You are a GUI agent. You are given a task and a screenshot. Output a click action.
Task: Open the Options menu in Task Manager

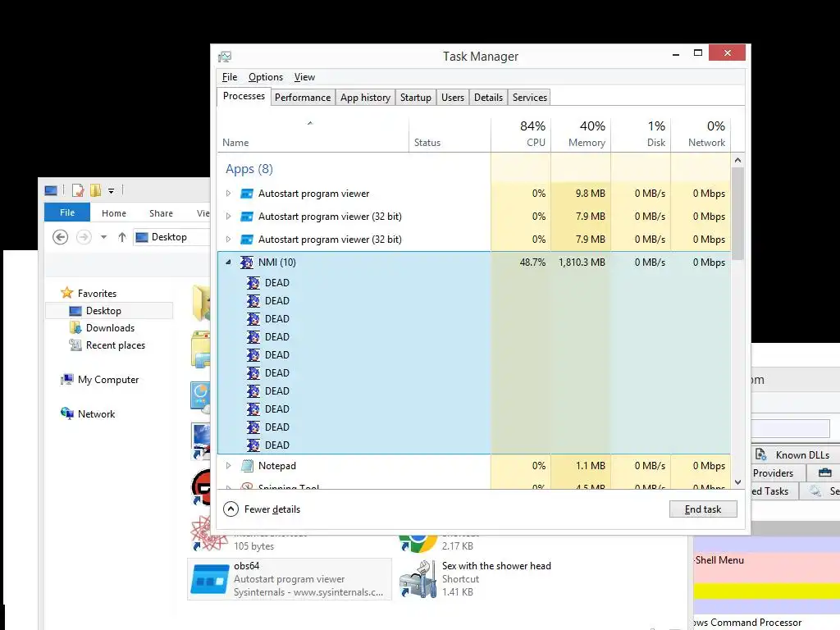(265, 77)
